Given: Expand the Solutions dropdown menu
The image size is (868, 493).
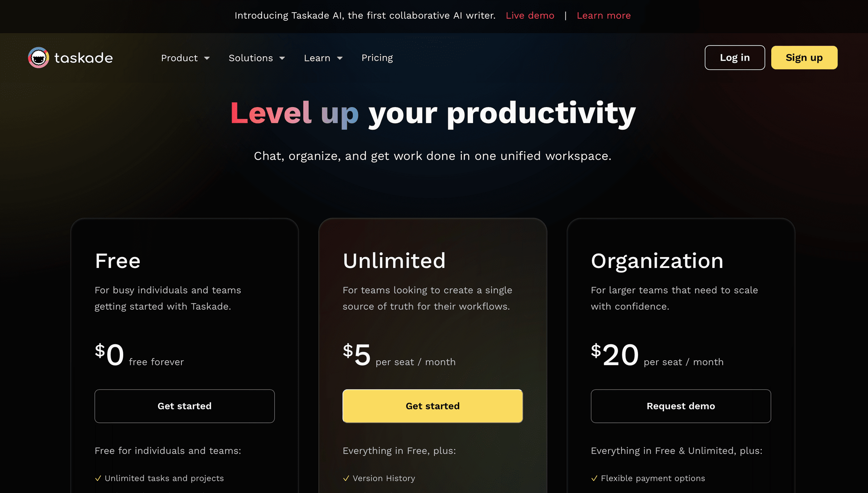Looking at the screenshot, I should pyautogui.click(x=257, y=57).
